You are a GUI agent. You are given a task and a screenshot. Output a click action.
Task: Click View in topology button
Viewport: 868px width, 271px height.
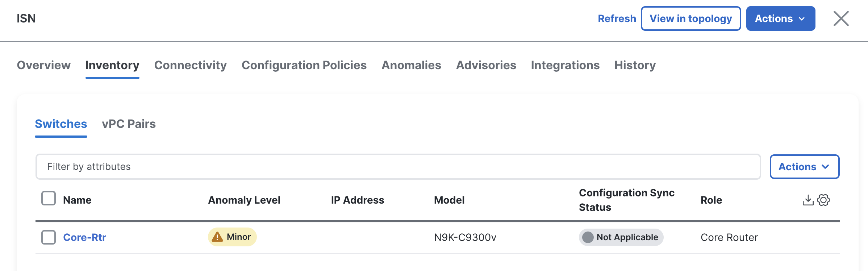(691, 18)
